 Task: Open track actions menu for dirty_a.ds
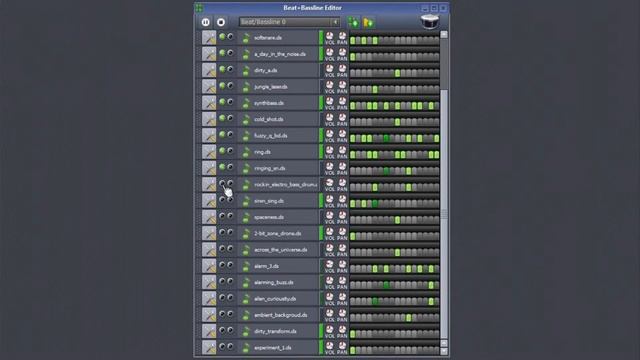pyautogui.click(x=209, y=70)
